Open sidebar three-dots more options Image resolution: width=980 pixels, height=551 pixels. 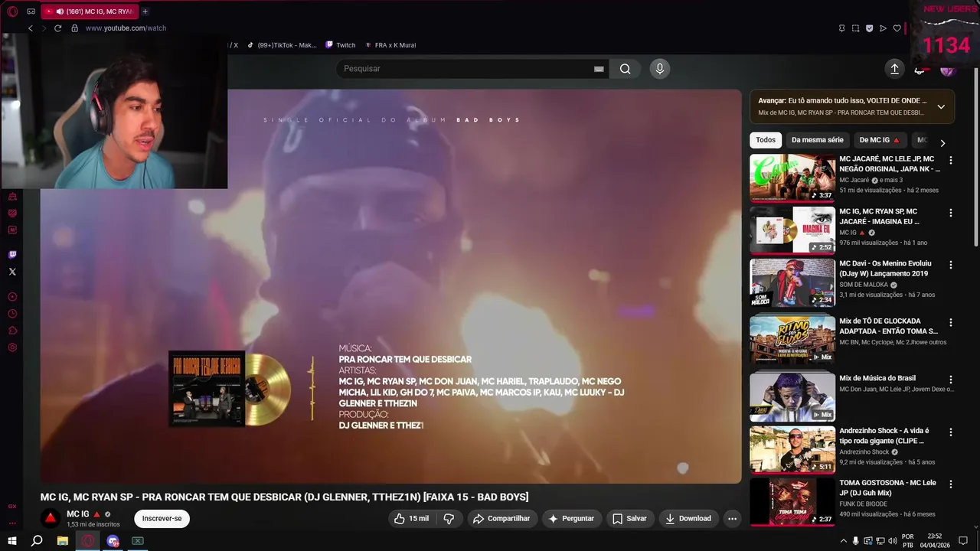point(12,523)
